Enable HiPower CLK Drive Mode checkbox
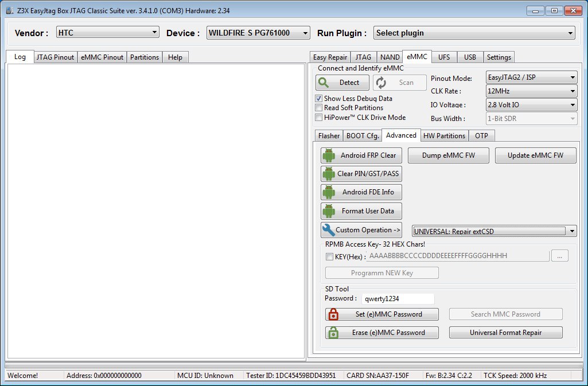Screen dimensions: 588x386 point(319,118)
